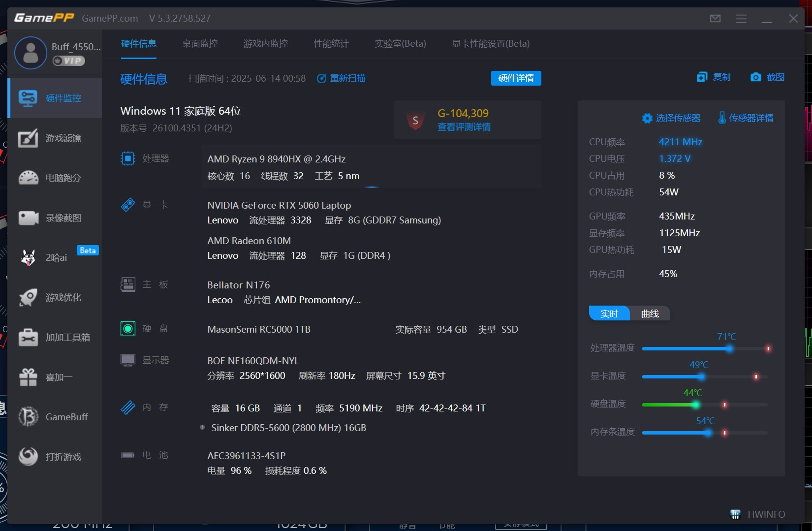Click the memory icon beside 内存

coord(128,407)
